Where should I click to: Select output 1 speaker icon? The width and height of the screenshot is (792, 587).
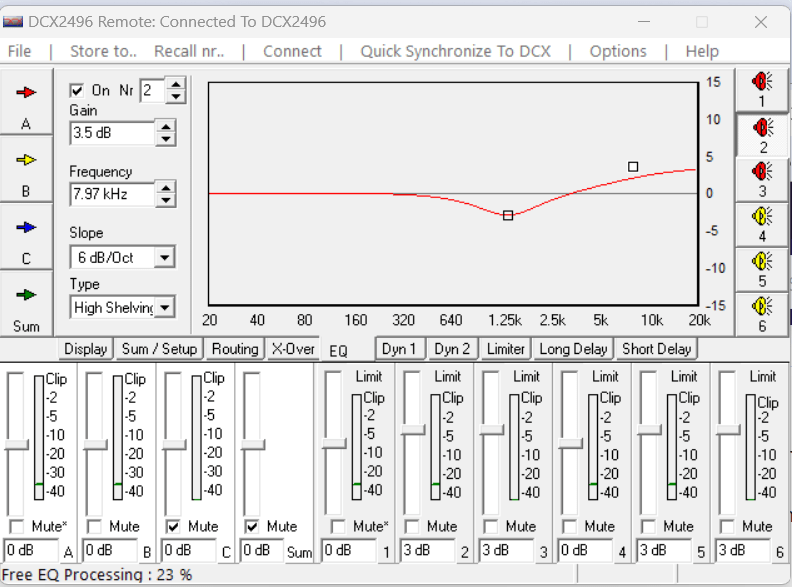coord(762,90)
